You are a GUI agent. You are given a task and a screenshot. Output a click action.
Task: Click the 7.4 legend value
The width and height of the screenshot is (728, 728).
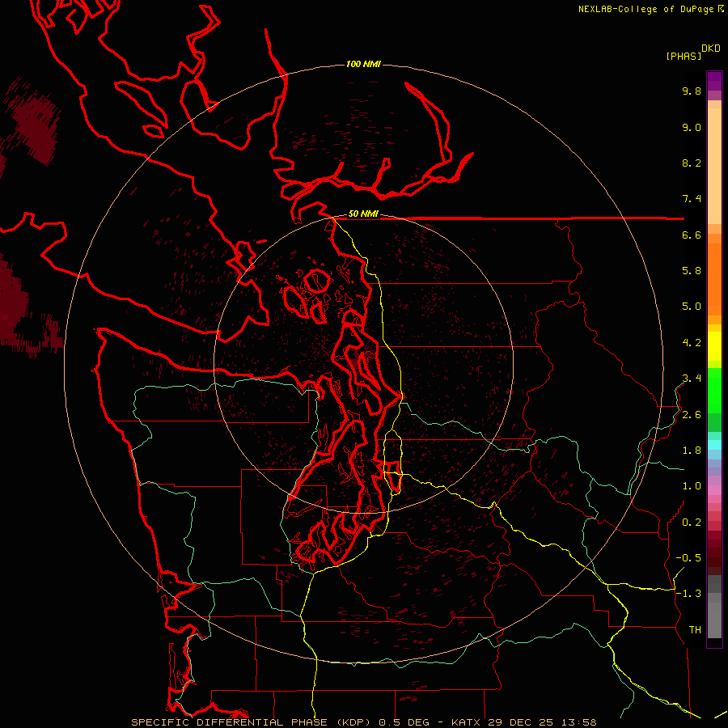point(692,199)
